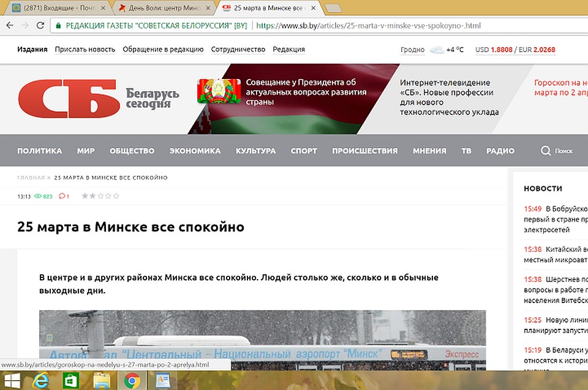Close the 25 марта в Минске tab
Image resolution: width=588 pixels, height=390 pixels.
[x=314, y=8]
